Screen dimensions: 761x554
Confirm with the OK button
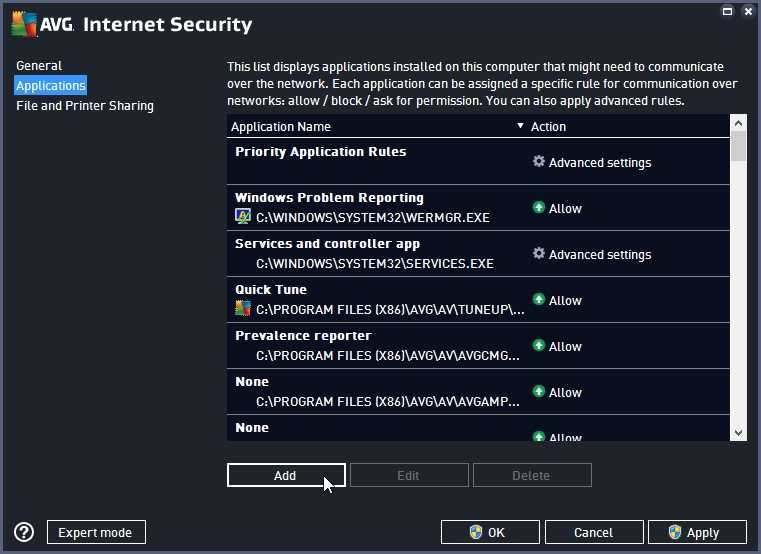pyautogui.click(x=489, y=532)
